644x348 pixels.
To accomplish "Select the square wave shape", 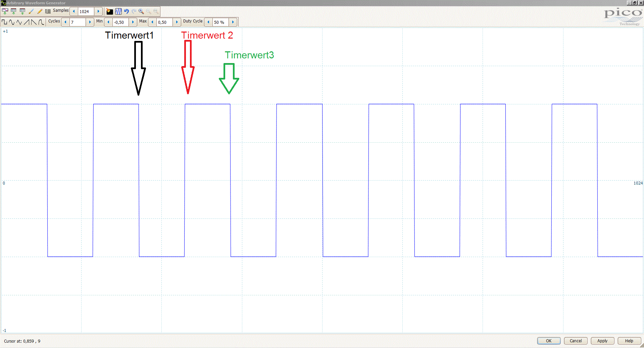I will click(4, 22).
